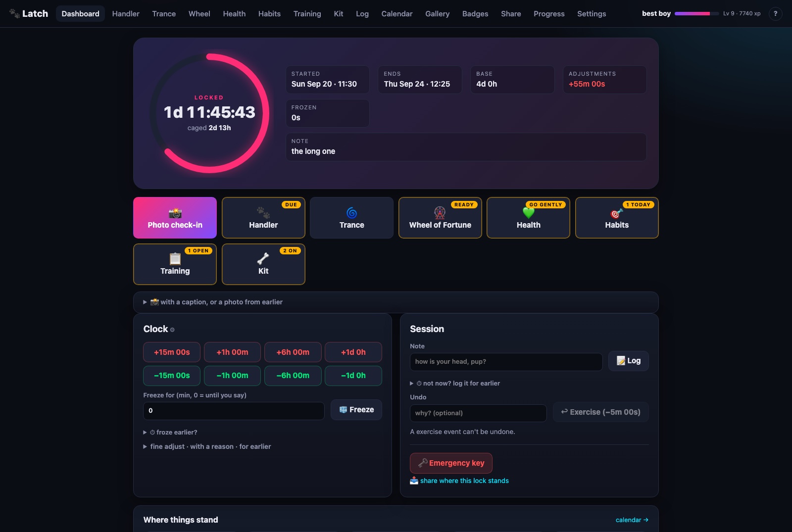Click the spiral icon on Trance card
This screenshot has width=792, height=532.
coord(352,213)
